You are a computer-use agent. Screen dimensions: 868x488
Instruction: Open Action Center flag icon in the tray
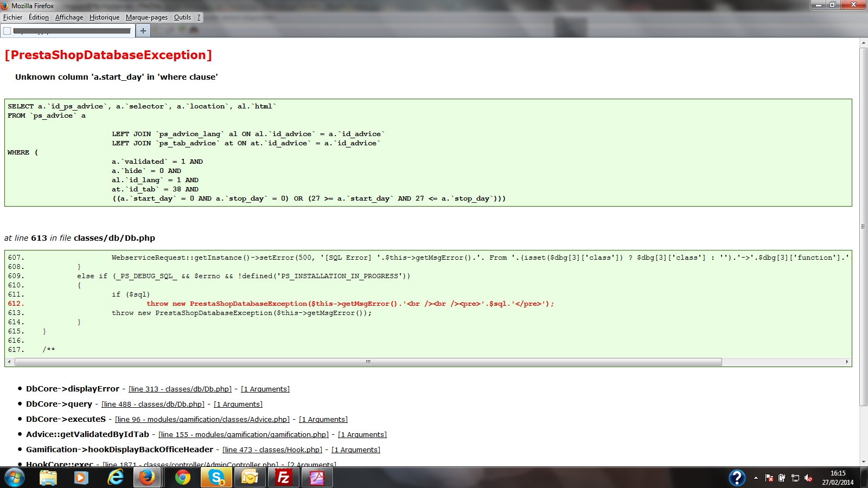coord(769,478)
